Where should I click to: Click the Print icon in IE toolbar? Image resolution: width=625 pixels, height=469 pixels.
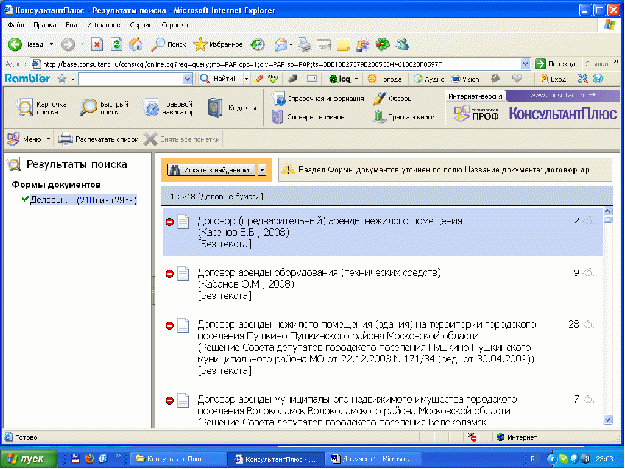pyautogui.click(x=305, y=44)
